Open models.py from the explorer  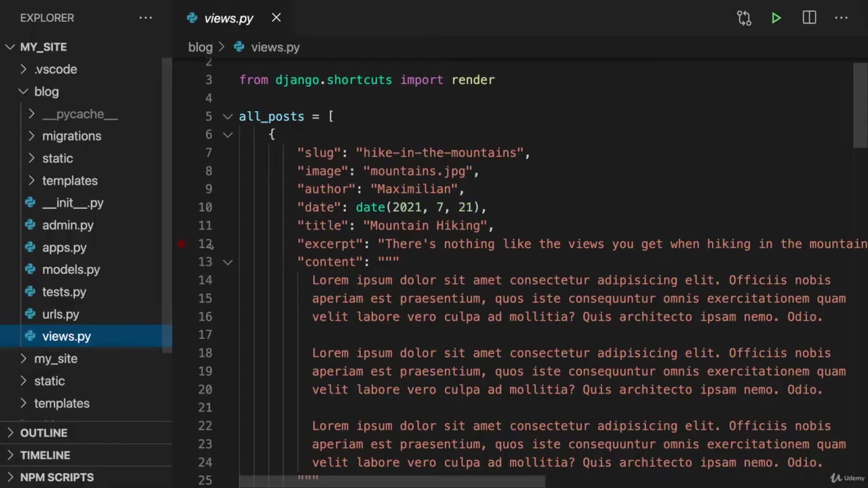pos(71,270)
